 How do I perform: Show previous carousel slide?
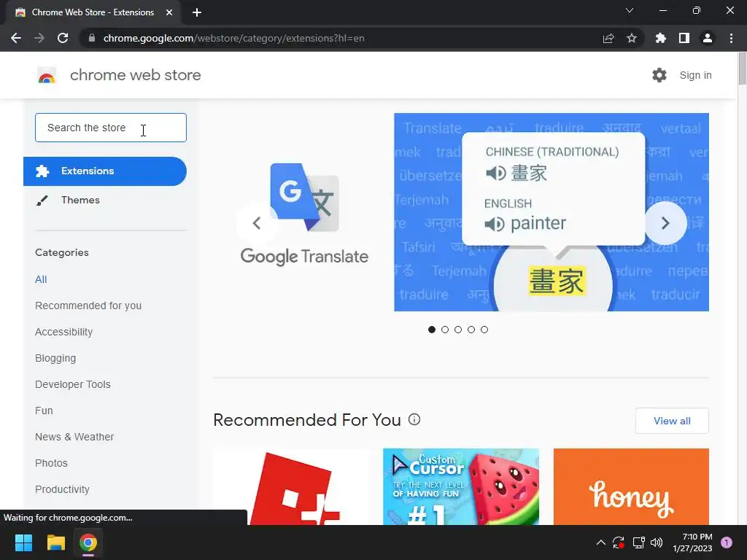[x=257, y=223]
